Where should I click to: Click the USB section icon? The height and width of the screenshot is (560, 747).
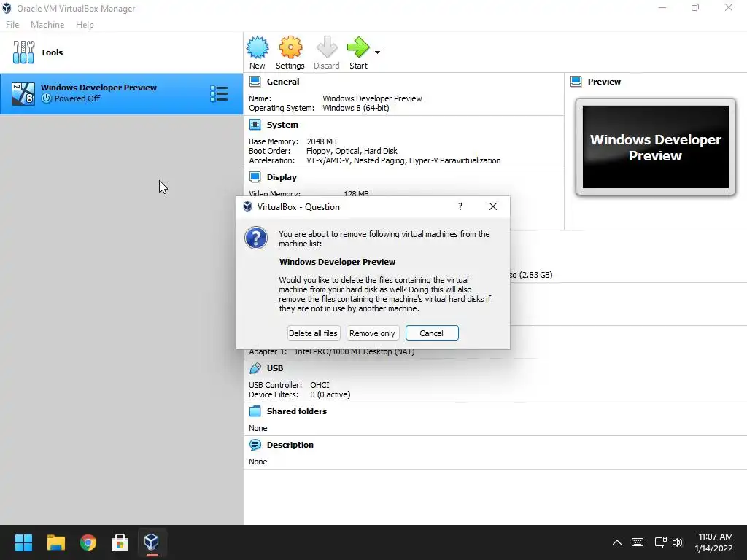tap(255, 368)
